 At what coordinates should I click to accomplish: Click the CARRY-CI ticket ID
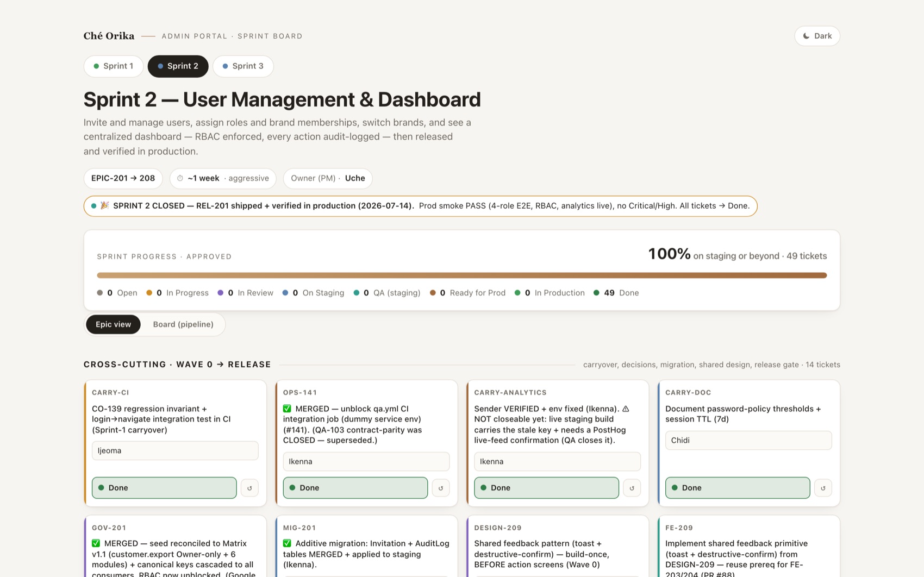pos(110,392)
